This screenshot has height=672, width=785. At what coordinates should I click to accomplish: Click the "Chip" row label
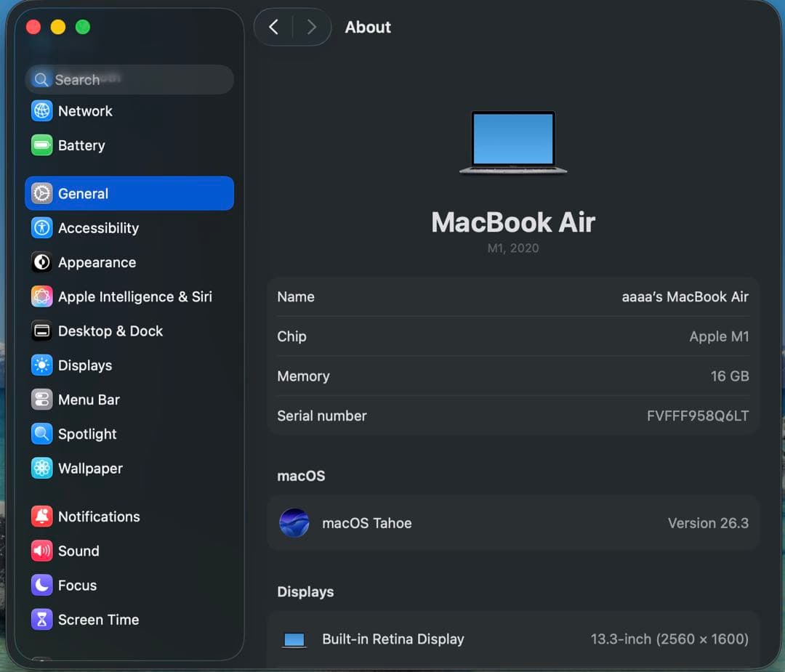pyautogui.click(x=292, y=336)
